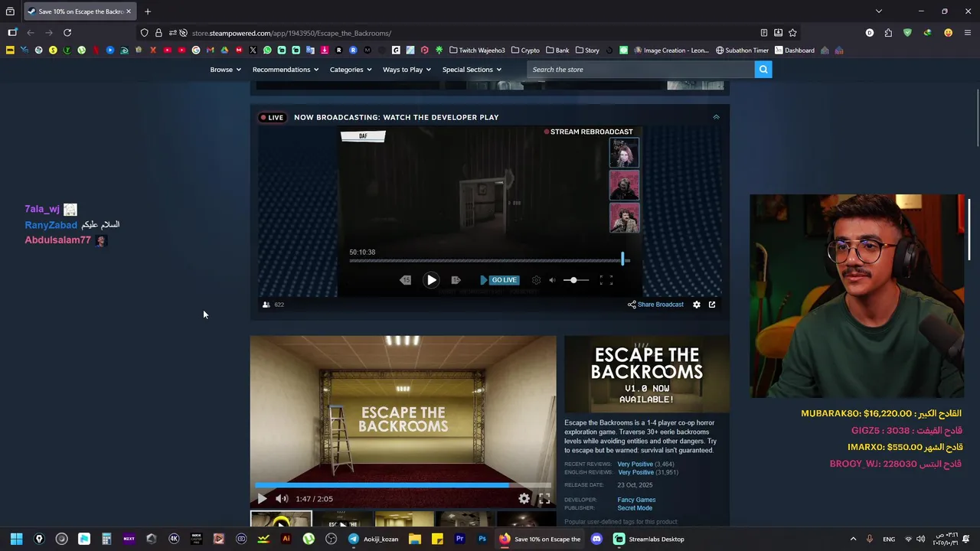Click the address bar URL
This screenshot has width=980, height=551.
291,33
